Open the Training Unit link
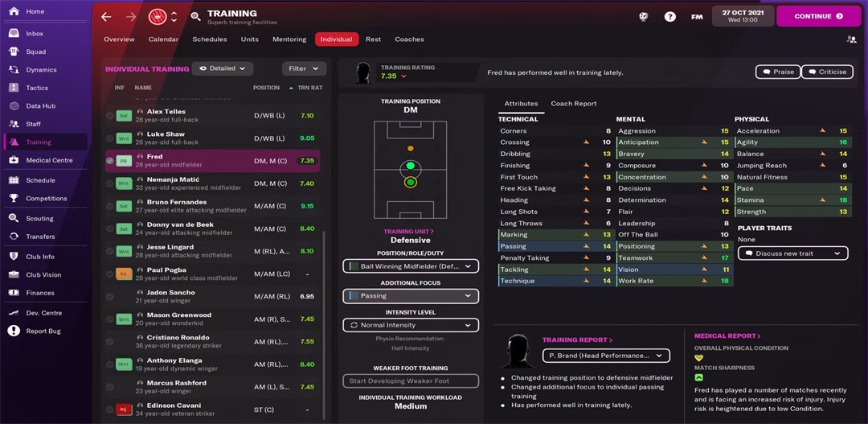This screenshot has height=424, width=868. click(x=409, y=232)
